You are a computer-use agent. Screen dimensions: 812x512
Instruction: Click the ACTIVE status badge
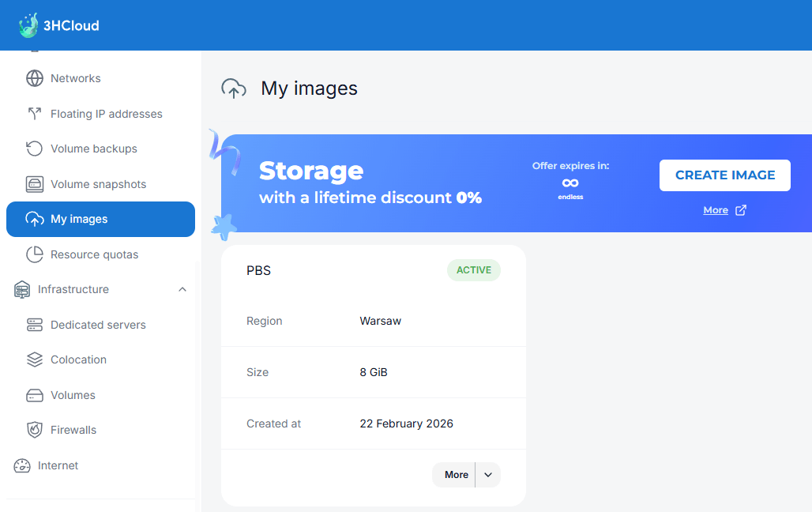474,270
